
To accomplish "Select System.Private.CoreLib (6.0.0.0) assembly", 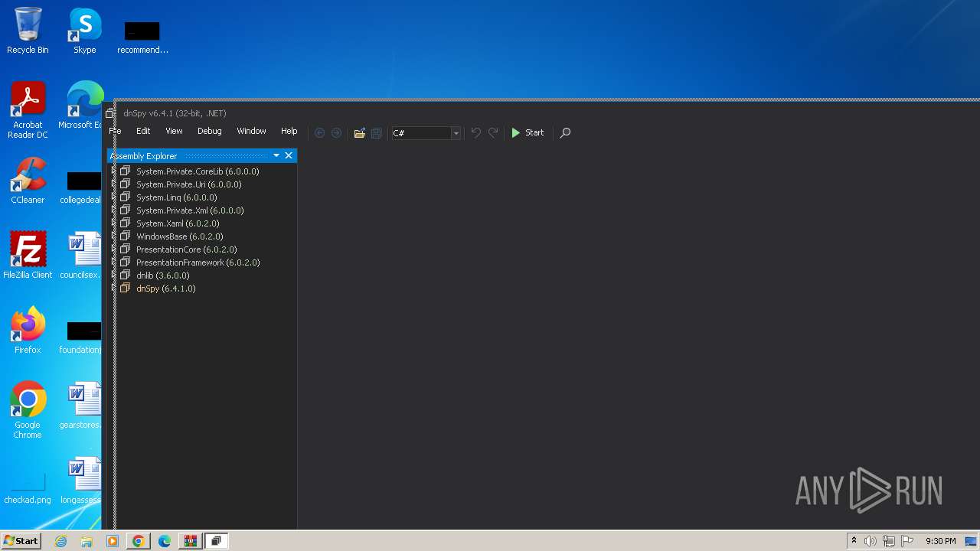I will point(198,171).
